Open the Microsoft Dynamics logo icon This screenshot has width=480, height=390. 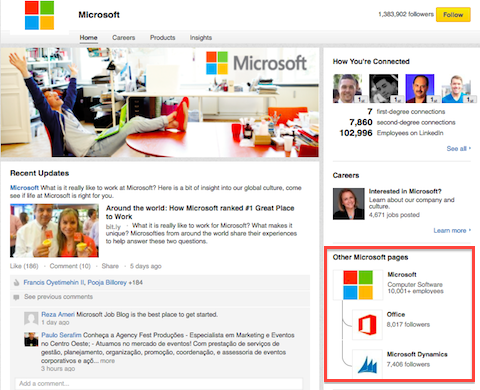367,364
